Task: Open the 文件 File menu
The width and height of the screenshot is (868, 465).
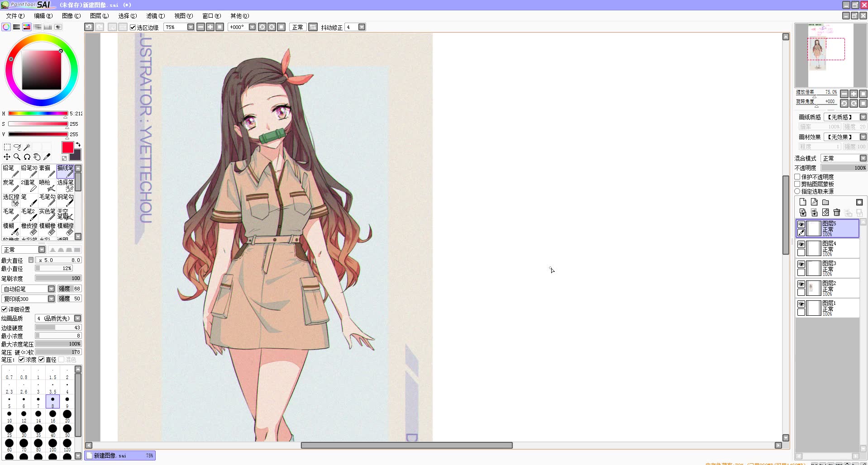Action: pyautogui.click(x=15, y=16)
